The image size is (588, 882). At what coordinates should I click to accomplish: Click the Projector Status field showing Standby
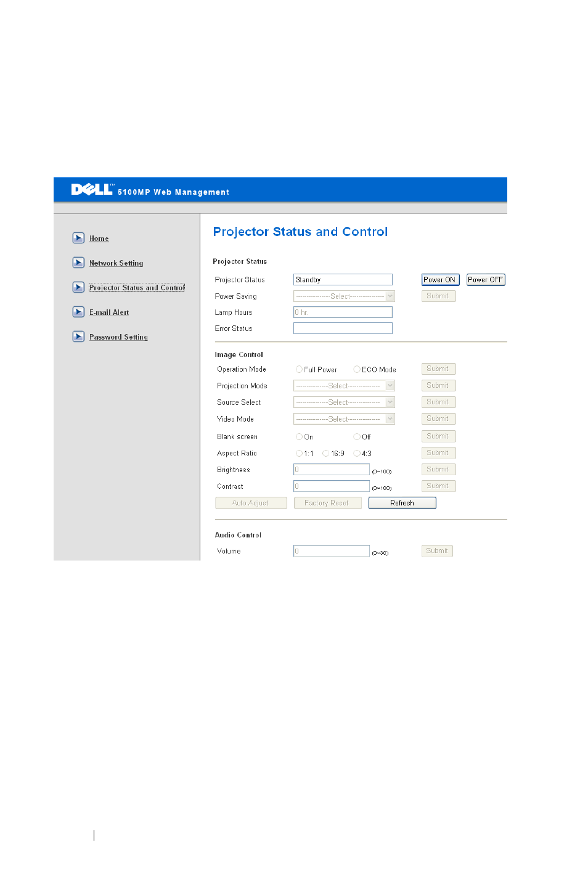(x=343, y=280)
